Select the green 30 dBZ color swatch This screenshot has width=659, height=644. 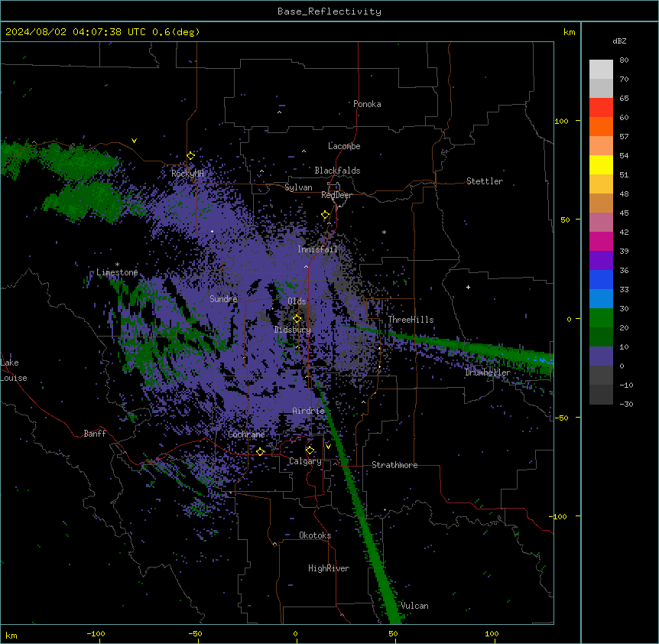(601, 318)
